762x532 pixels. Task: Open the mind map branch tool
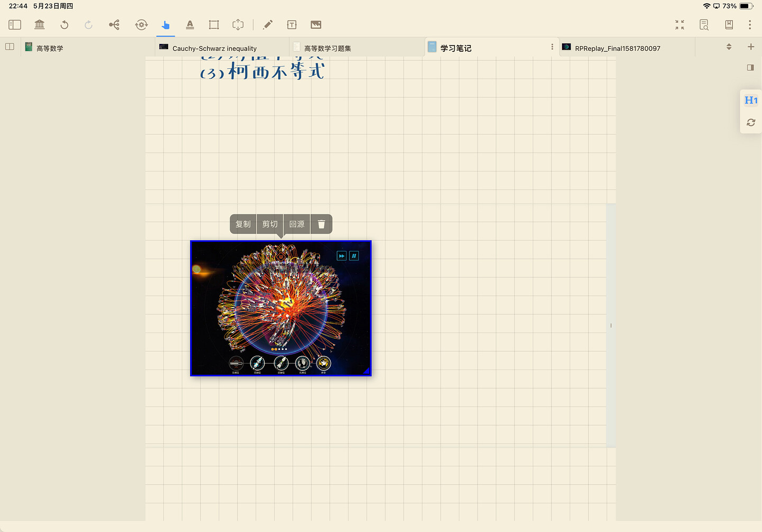(114, 25)
